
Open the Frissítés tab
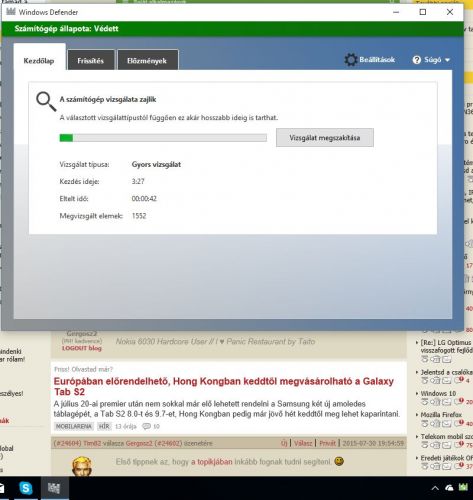click(91, 61)
